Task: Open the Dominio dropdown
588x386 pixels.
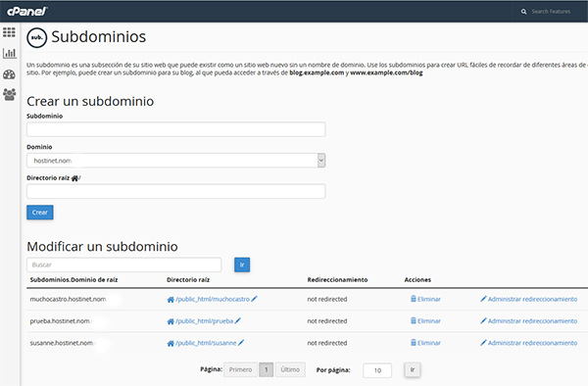Action: coord(175,161)
